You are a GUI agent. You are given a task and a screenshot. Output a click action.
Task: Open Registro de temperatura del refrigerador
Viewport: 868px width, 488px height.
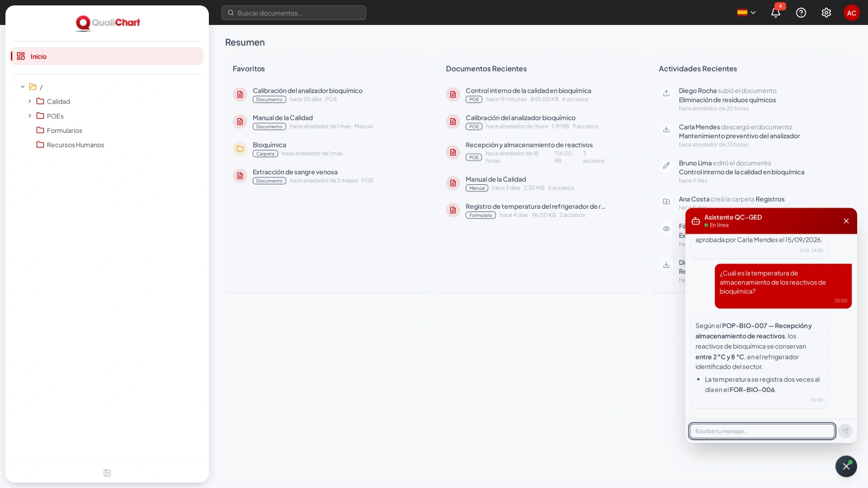535,207
